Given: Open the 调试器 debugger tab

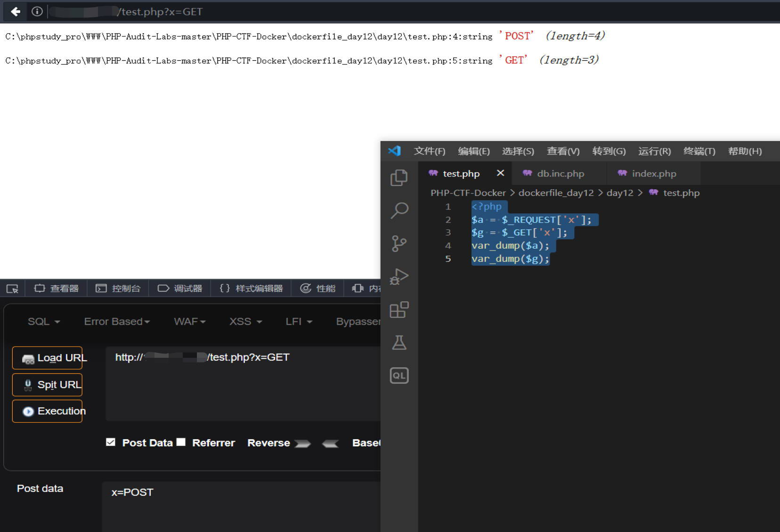Looking at the screenshot, I should (x=180, y=288).
